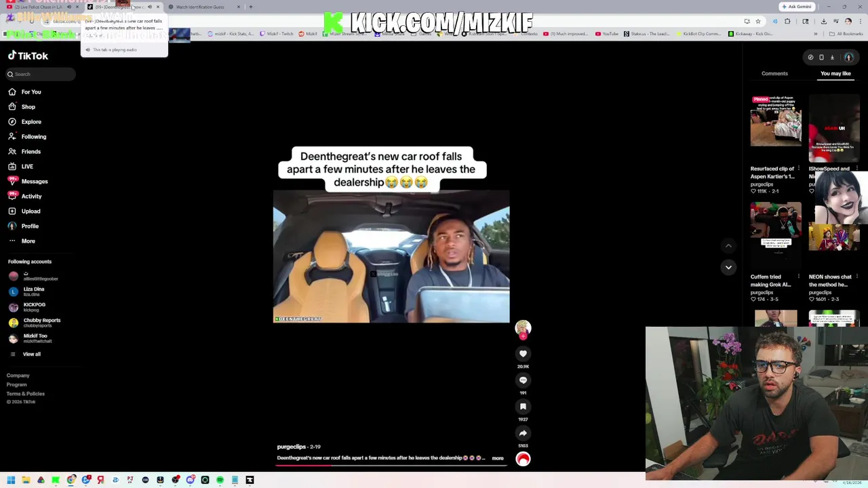Go to the previous video arrow

click(728, 246)
